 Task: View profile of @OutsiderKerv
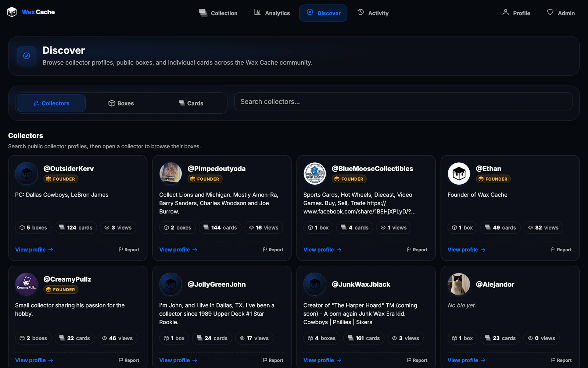[34, 250]
